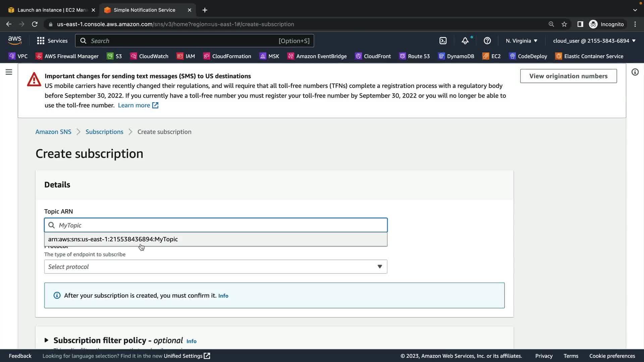
Task: Open the notifications bell icon
Action: click(465, 41)
